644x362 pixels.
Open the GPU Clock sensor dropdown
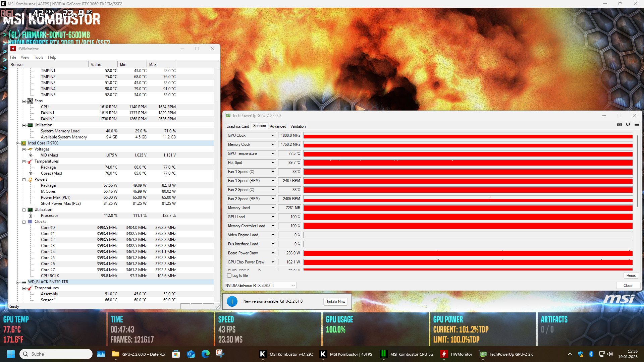[x=273, y=135]
